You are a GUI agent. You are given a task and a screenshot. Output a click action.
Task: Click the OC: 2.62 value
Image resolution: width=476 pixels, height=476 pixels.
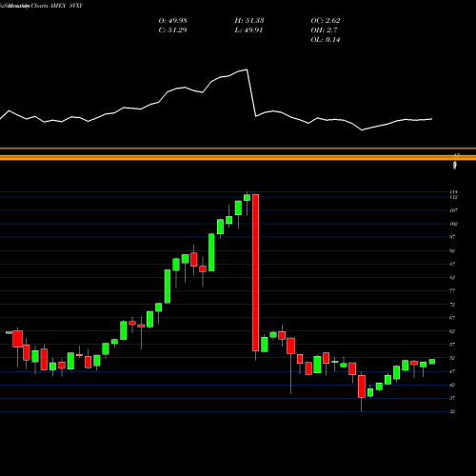[326, 21]
